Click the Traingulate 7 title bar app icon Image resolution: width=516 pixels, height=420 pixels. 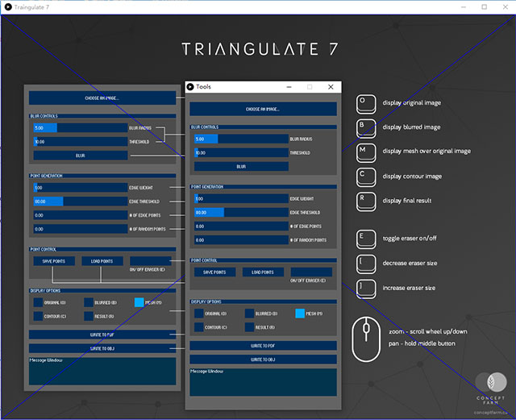coord(8,7)
